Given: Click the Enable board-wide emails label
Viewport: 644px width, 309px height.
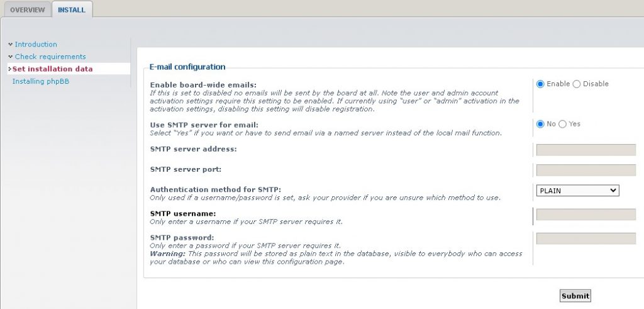Looking at the screenshot, I should pyautogui.click(x=203, y=85).
